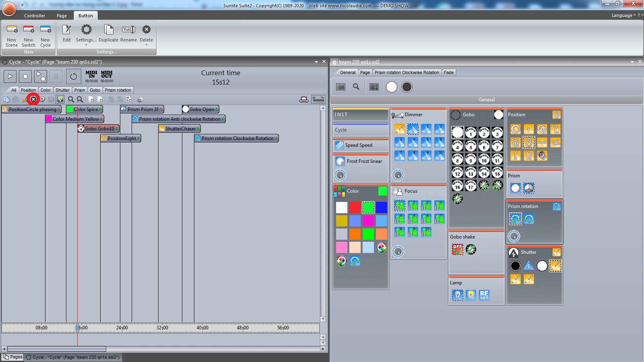Click the timeline ruler display icon

(318, 99)
